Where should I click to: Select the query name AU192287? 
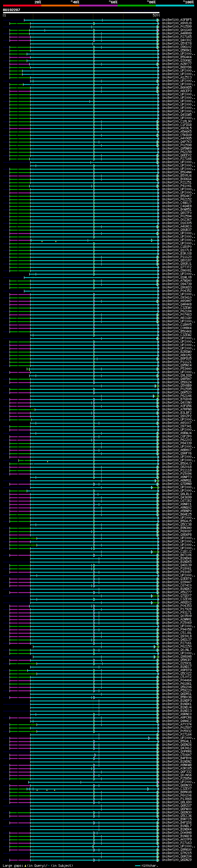pyautogui.click(x=11, y=10)
